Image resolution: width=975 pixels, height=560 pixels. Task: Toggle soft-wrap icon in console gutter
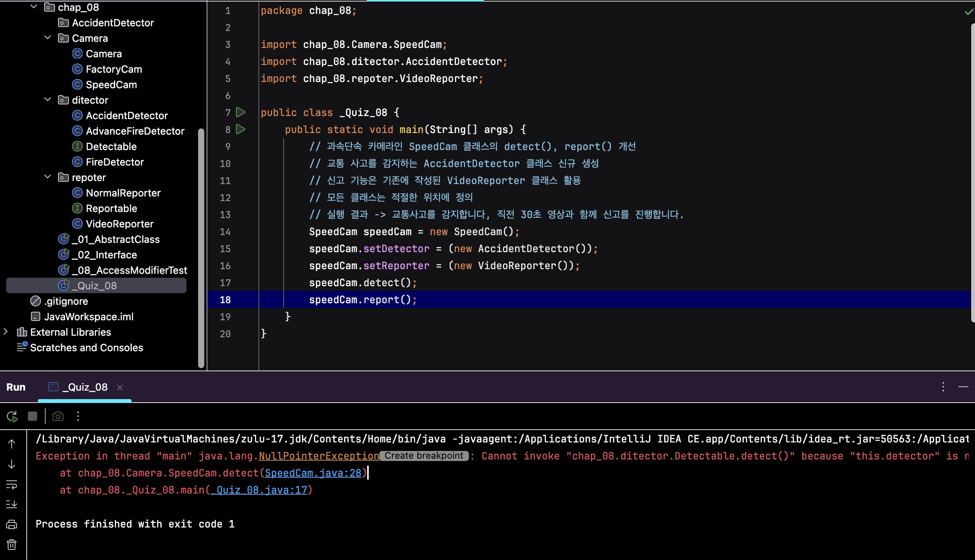(x=12, y=485)
